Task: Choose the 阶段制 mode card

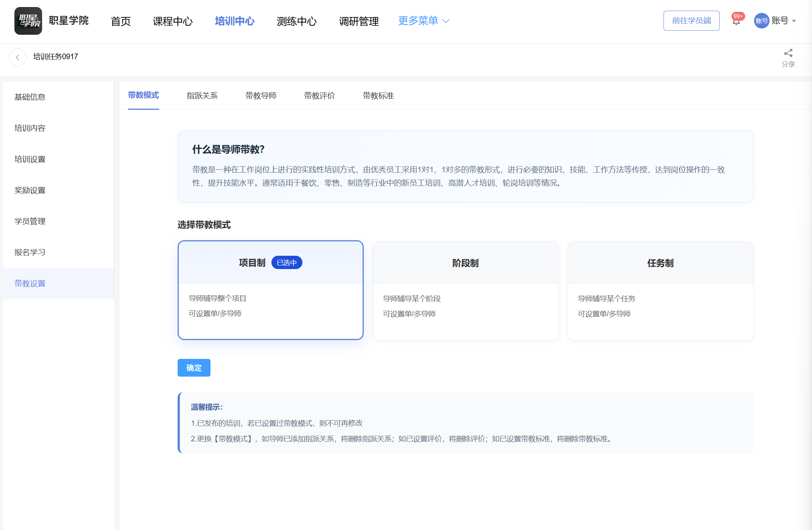Action: pyautogui.click(x=466, y=291)
